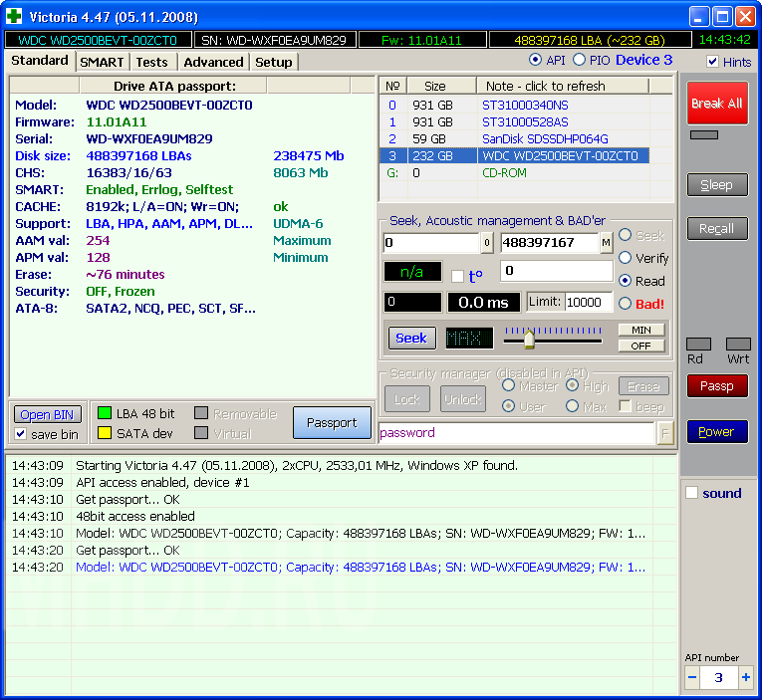Viewport: 762px width, 700px height.
Task: Click the 0 button beside start LBA
Action: (487, 242)
